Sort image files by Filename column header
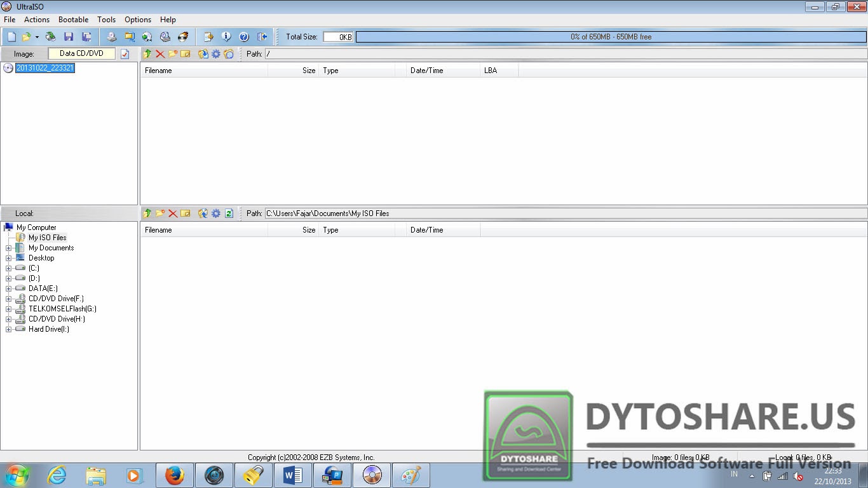The height and width of the screenshot is (488, 868). click(204, 71)
